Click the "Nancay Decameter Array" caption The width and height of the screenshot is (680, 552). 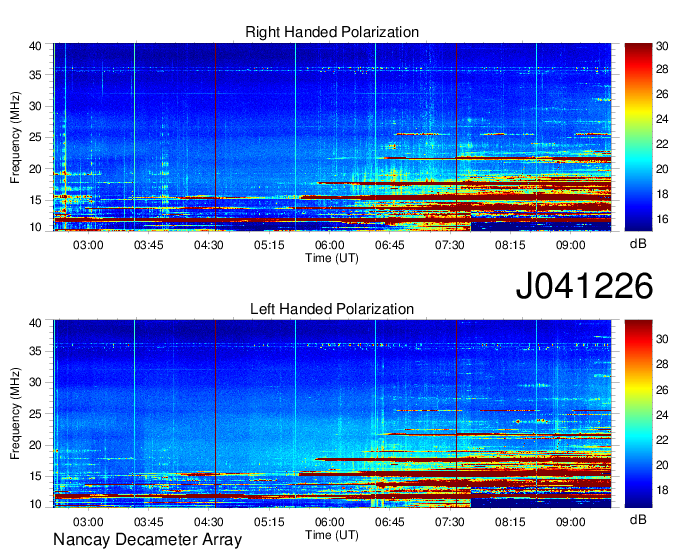(147, 540)
